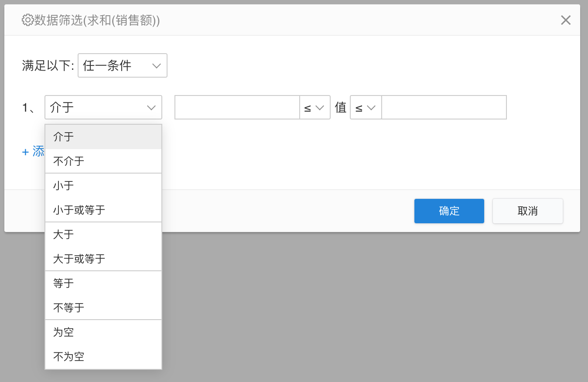Close the 数据筛选 dialog with X

coord(565,20)
